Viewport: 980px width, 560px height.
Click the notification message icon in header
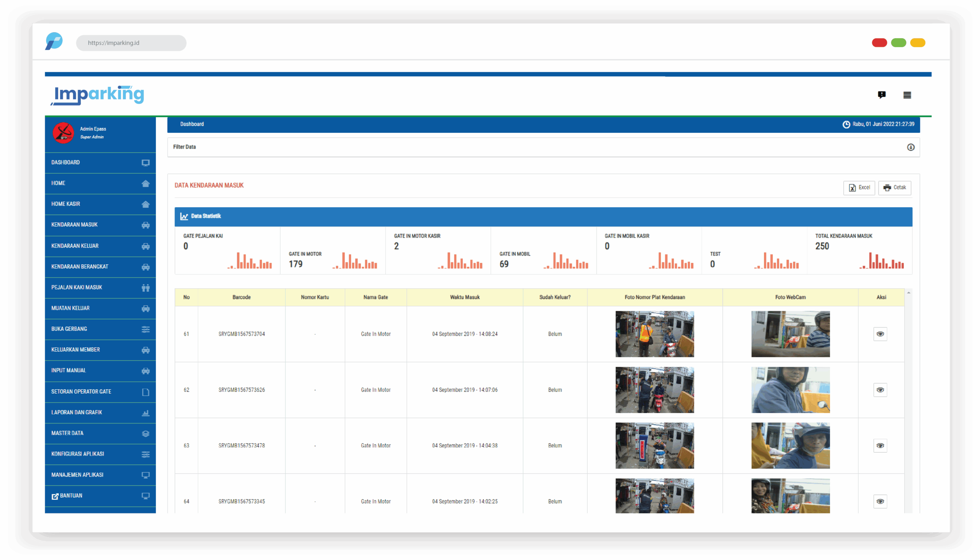882,94
